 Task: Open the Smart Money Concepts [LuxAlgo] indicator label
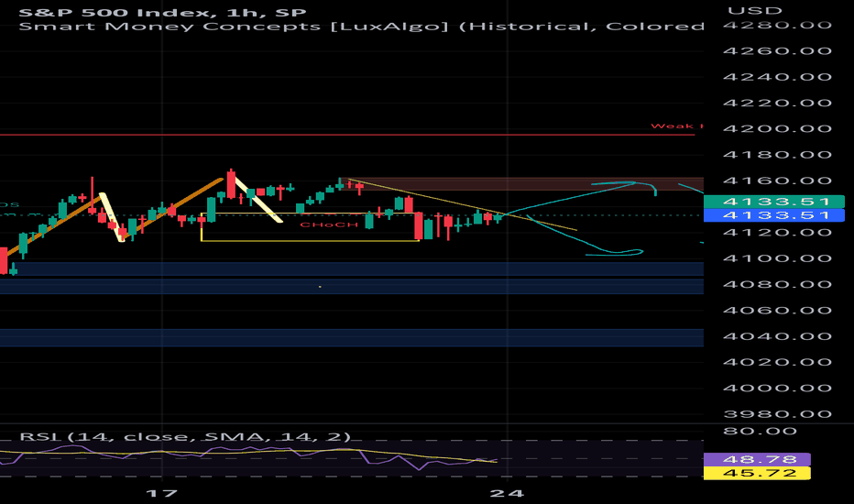tap(362, 27)
